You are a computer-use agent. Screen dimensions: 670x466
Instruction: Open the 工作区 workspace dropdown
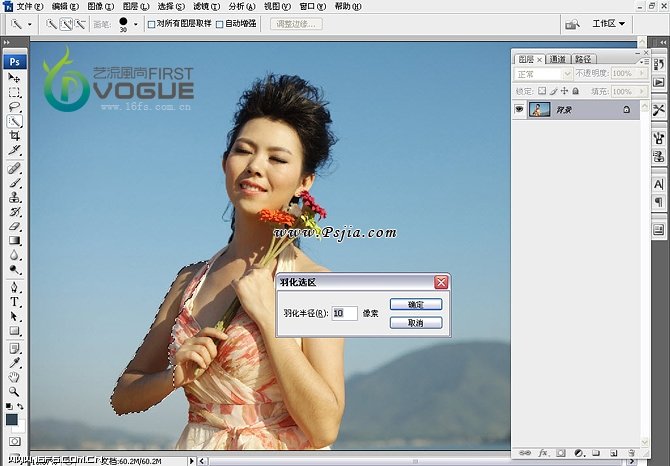(x=608, y=23)
